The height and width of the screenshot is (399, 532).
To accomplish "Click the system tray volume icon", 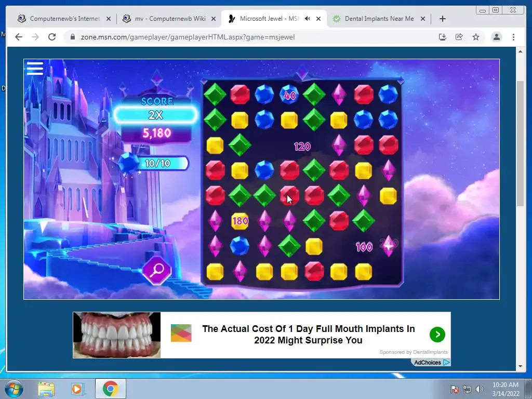I will [479, 389].
